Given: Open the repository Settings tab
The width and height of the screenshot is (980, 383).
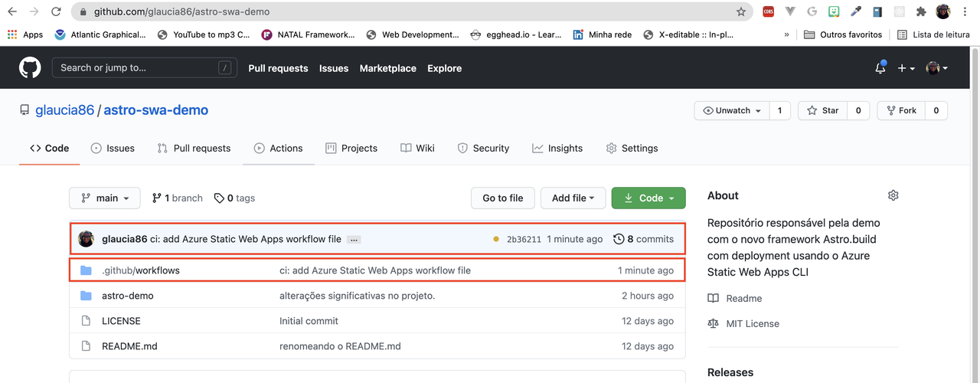Looking at the screenshot, I should pyautogui.click(x=632, y=148).
